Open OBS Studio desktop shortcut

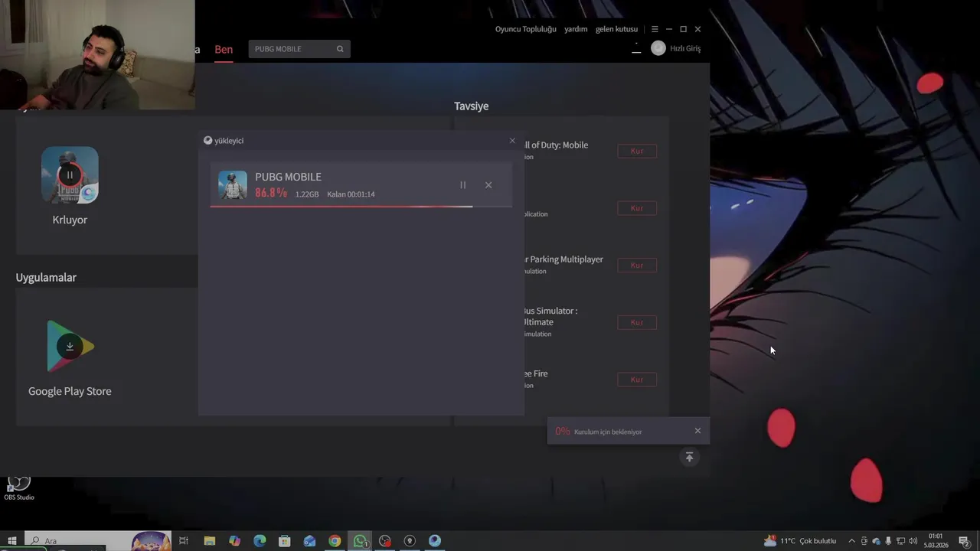[x=19, y=487]
